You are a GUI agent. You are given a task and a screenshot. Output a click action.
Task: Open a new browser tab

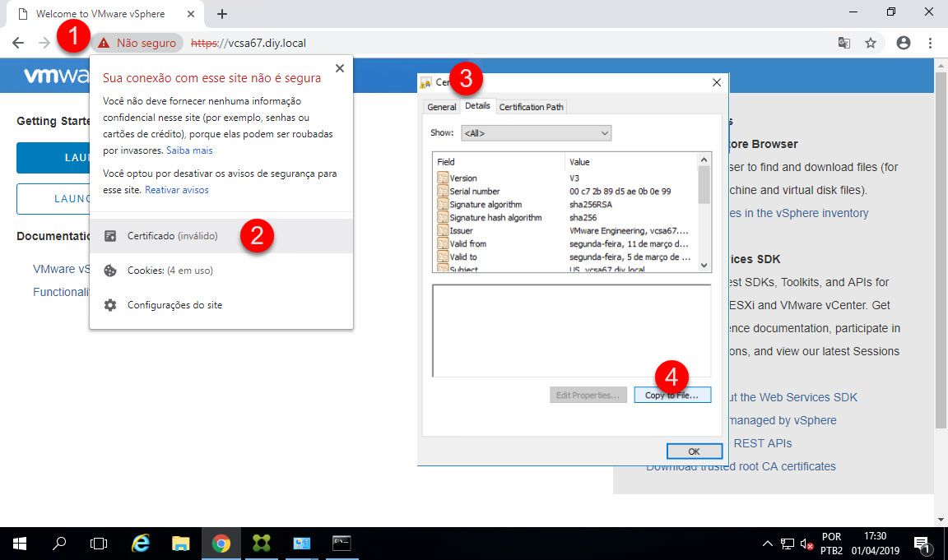pos(222,14)
